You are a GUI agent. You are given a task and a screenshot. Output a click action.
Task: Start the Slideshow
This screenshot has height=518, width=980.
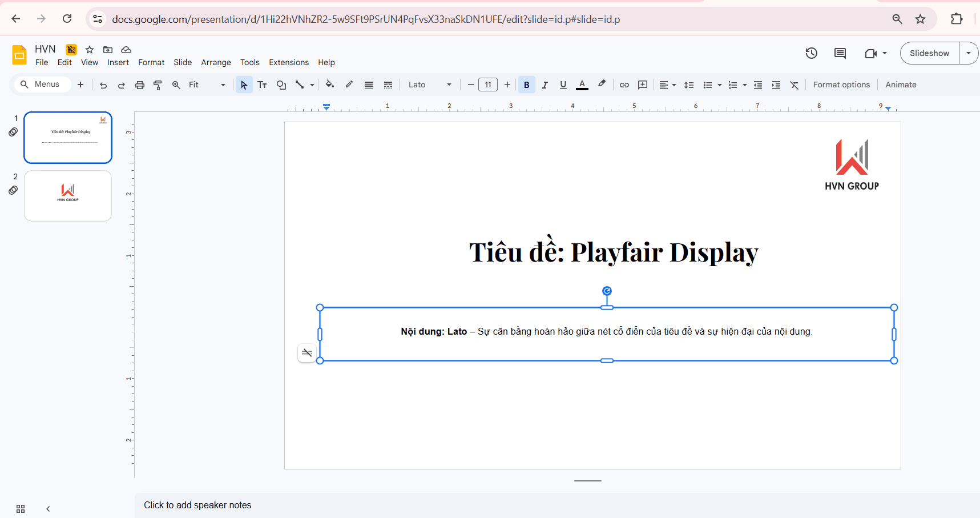click(929, 53)
